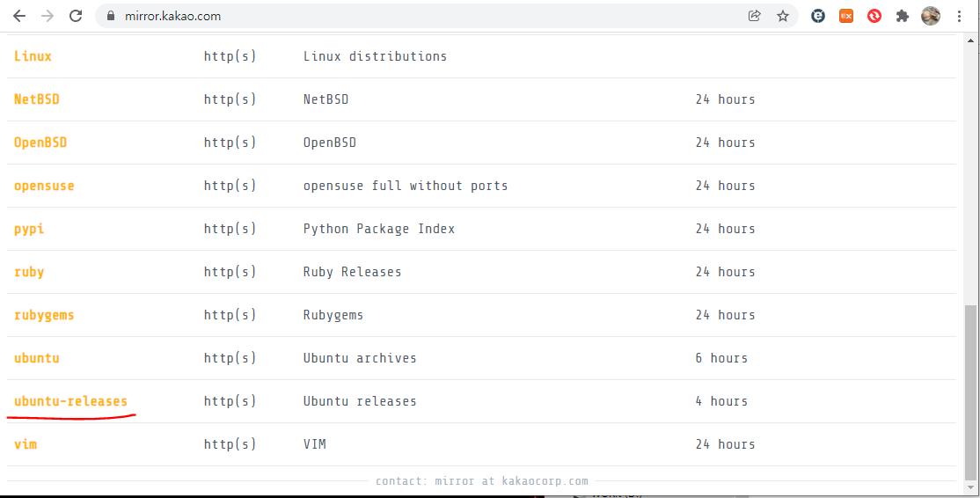980x498 pixels.
Task: Open the ruby mirror link
Action: [x=29, y=272]
